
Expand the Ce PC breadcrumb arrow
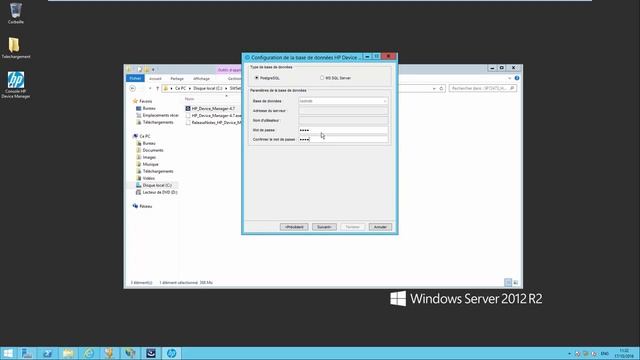pyautogui.click(x=189, y=88)
